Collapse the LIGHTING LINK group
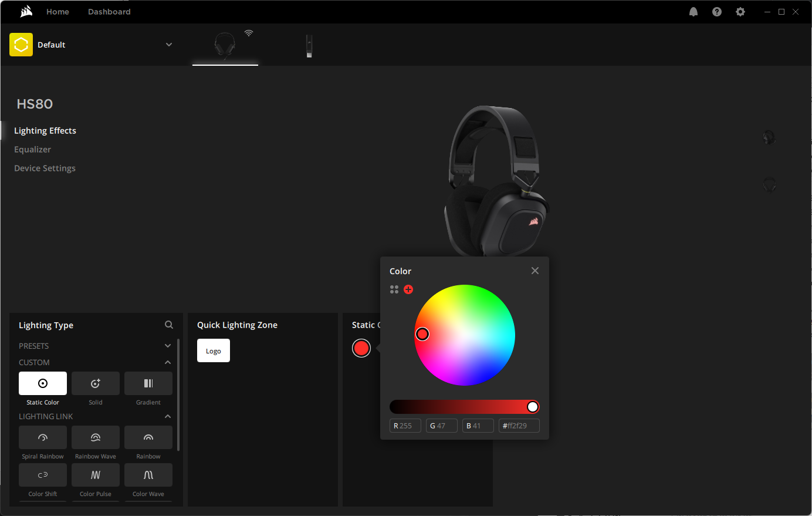 point(168,416)
